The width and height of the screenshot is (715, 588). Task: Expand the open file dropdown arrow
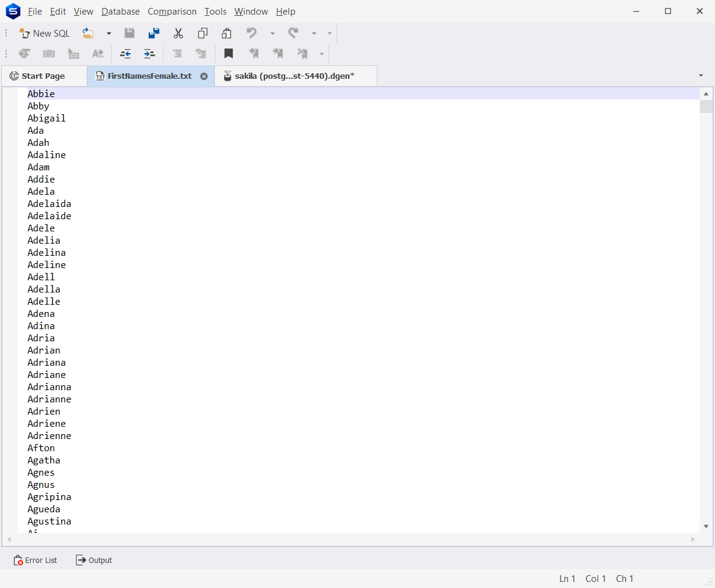point(109,34)
